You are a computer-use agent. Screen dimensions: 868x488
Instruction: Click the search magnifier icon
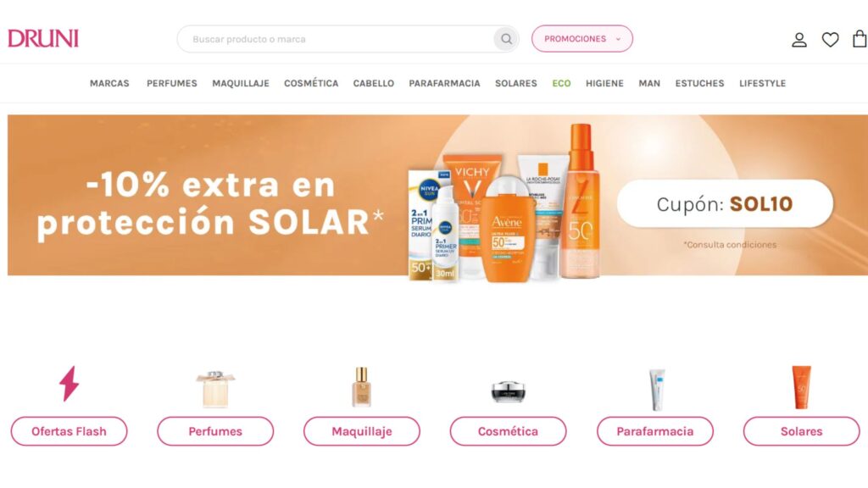(506, 39)
